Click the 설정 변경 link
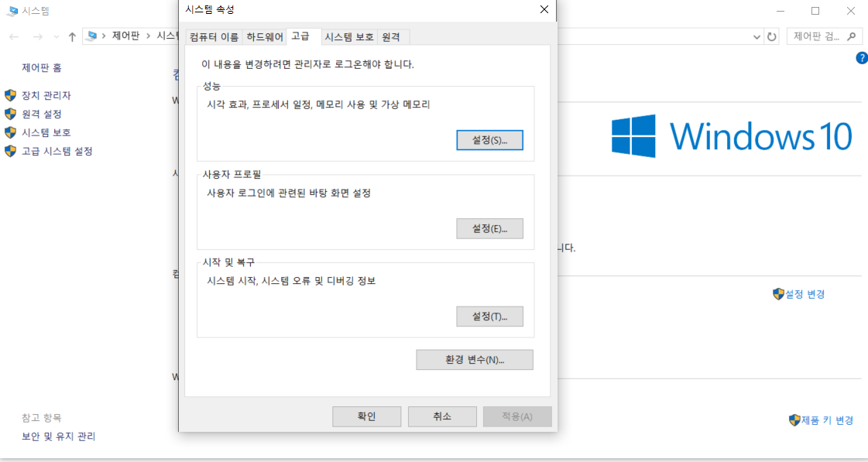 (805, 294)
